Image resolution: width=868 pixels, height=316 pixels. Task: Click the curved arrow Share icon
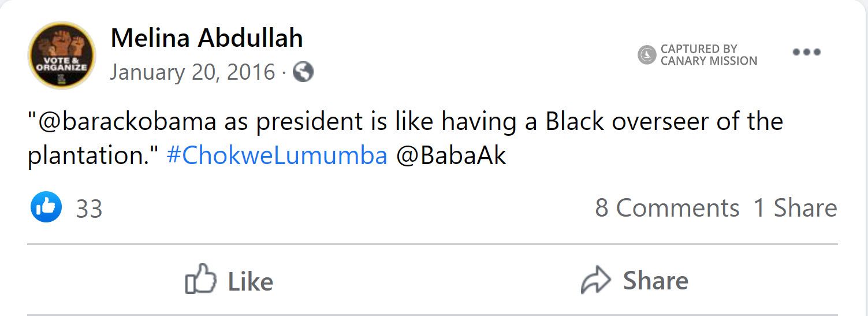tap(595, 281)
